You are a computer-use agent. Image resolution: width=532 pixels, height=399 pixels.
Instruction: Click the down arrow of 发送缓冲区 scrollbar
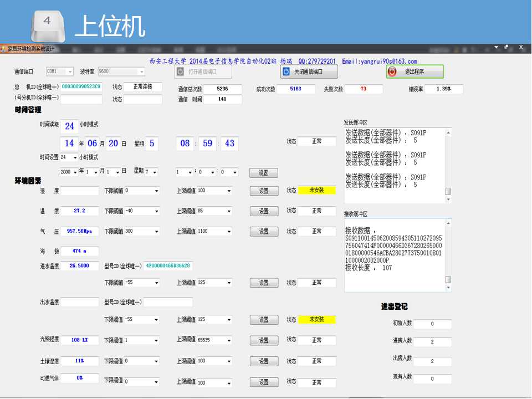(448, 199)
